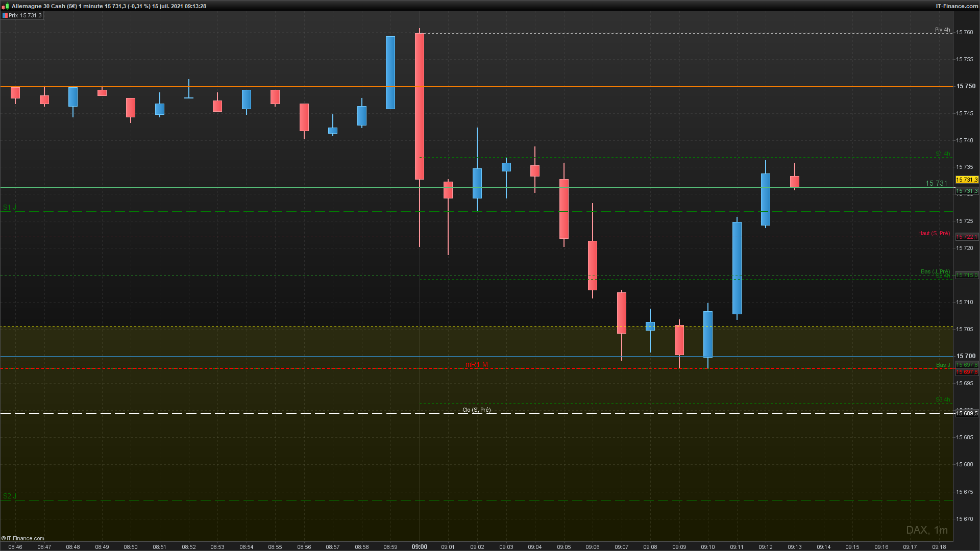Click the ©IT-Finance.com copyright link at bottom left
The image size is (980, 551).
[x=23, y=538]
